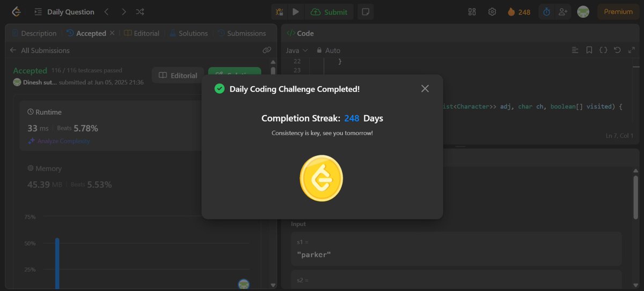
Task: Open the layout grid icon
Action: click(472, 12)
